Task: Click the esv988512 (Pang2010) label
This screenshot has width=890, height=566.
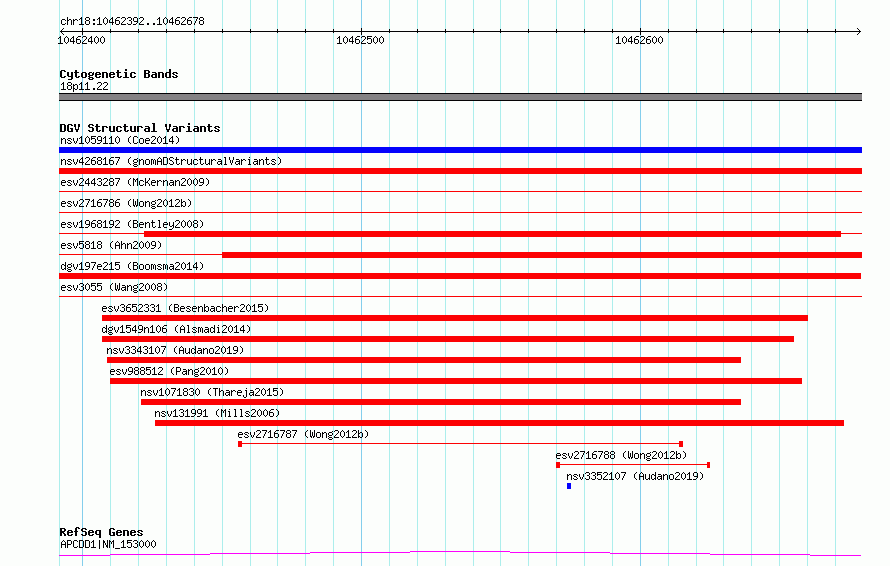Action: pos(169,371)
